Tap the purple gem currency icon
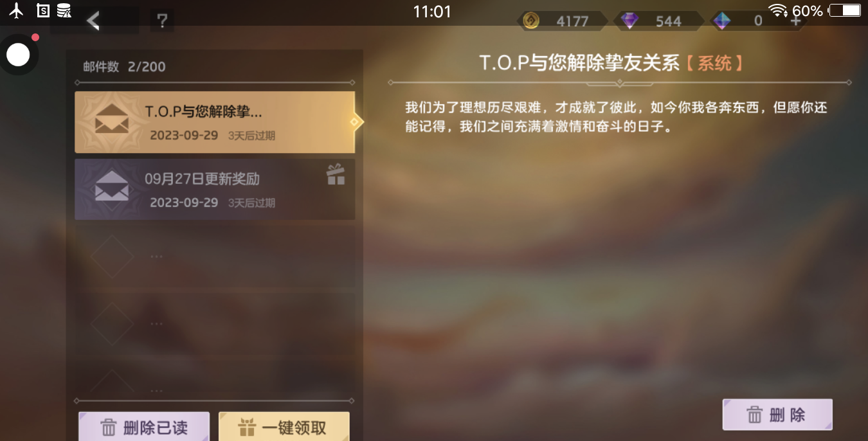The width and height of the screenshot is (868, 441). [630, 21]
